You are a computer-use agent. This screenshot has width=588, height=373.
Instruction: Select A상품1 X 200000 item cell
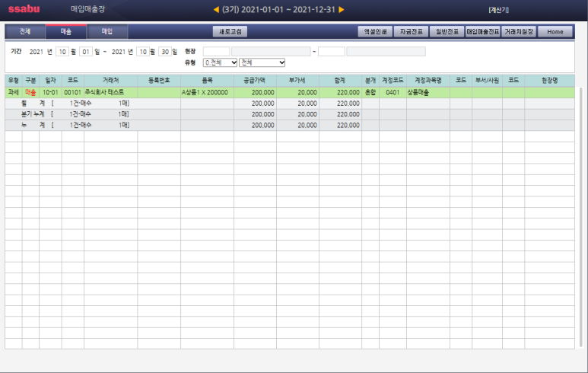pyautogui.click(x=208, y=92)
